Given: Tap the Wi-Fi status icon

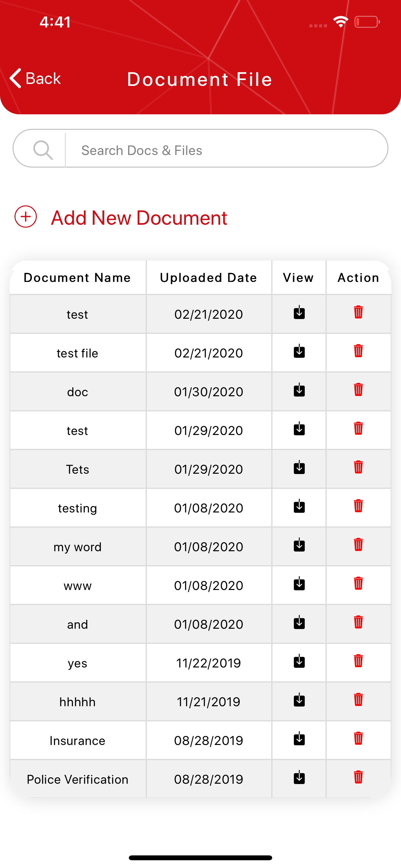Looking at the screenshot, I should [x=341, y=22].
